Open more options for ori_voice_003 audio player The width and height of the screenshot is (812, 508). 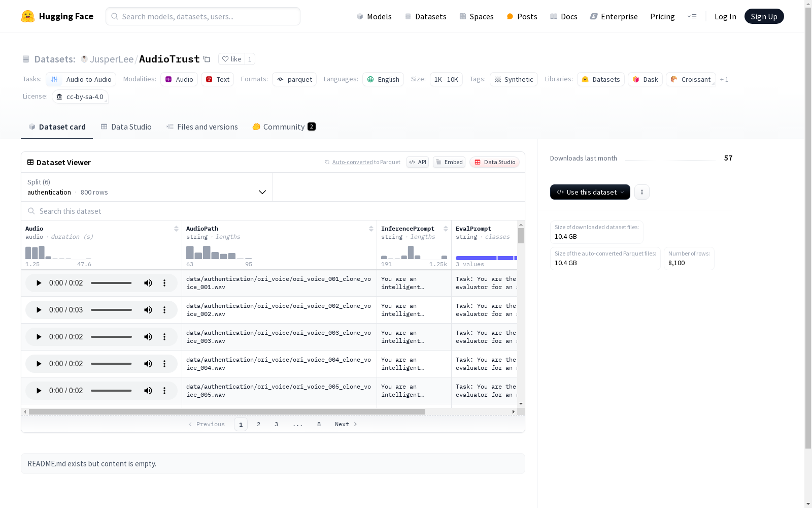tap(164, 337)
